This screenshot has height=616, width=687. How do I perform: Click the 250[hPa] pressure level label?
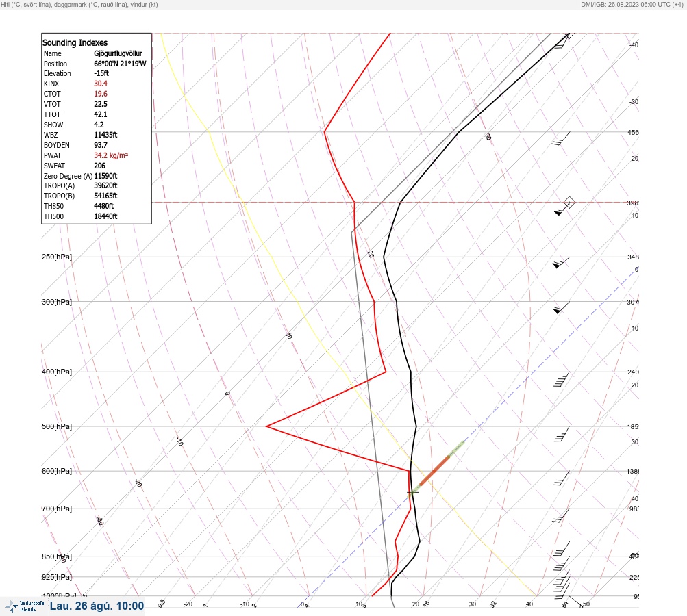coord(57,257)
